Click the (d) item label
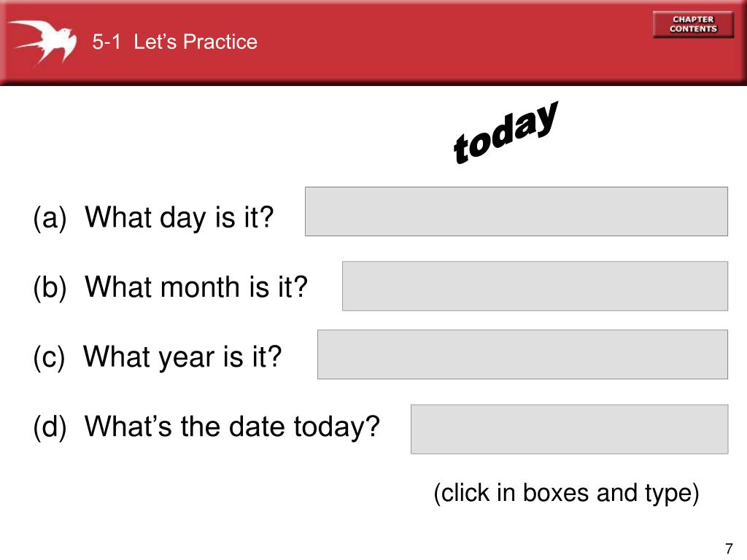 pyautogui.click(x=50, y=427)
